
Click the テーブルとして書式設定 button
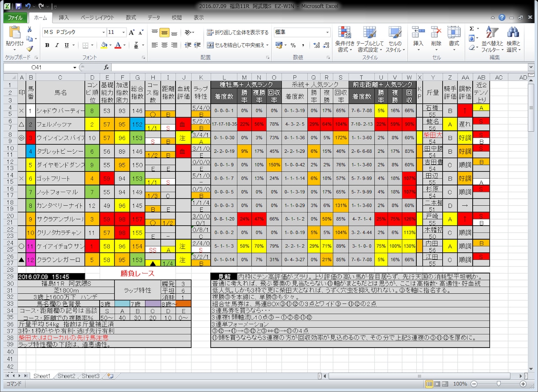tap(370, 40)
